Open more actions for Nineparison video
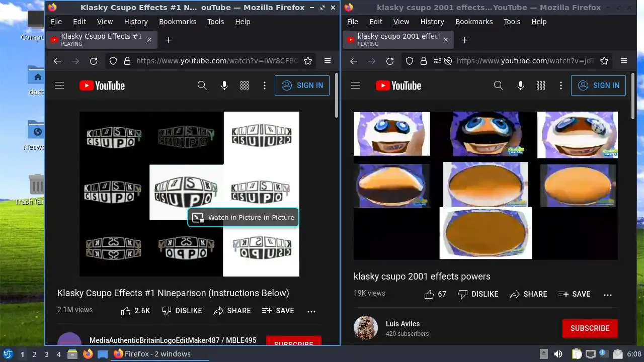Image resolution: width=644 pixels, height=362 pixels. 311,311
